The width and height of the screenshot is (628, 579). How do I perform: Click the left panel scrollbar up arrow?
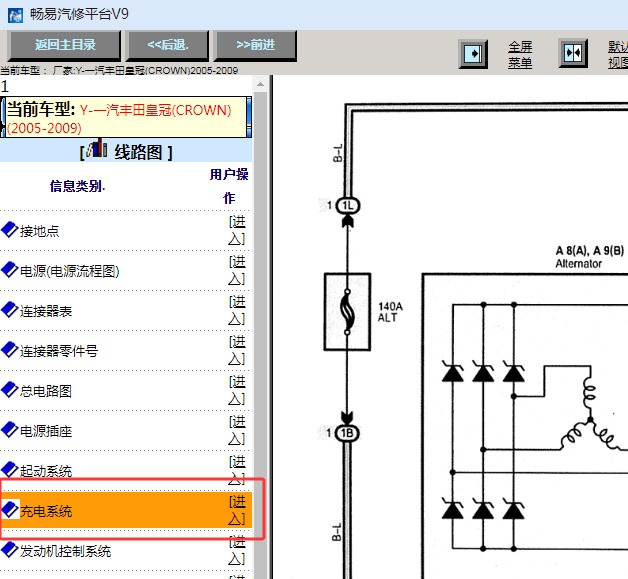[x=260, y=84]
